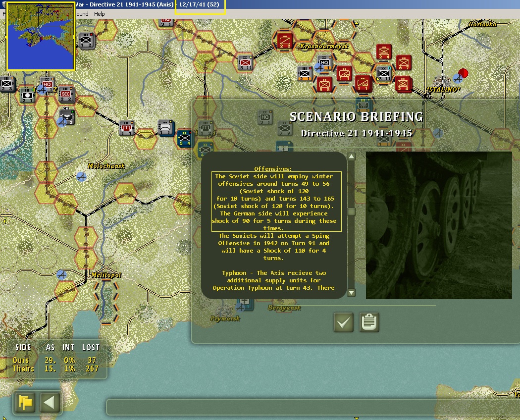Select the blue infantry division showing 5 4

coord(184,138)
